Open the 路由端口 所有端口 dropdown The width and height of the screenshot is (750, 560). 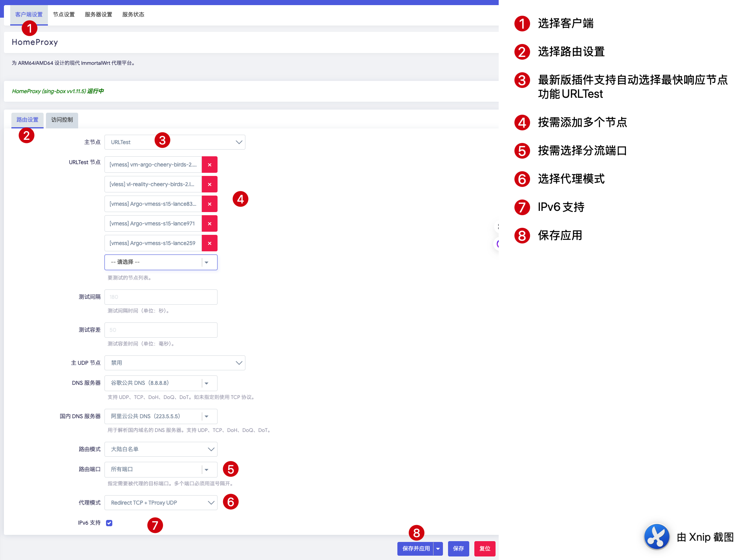pos(161,469)
